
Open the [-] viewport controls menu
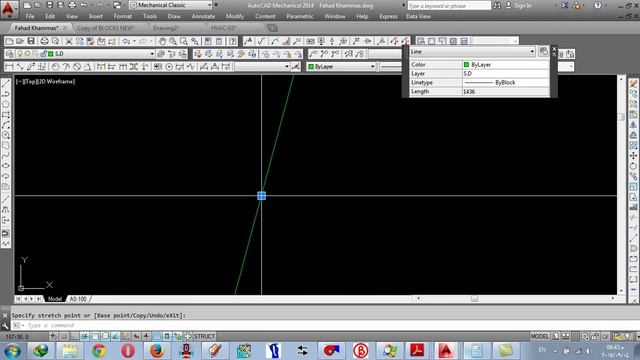(19, 82)
